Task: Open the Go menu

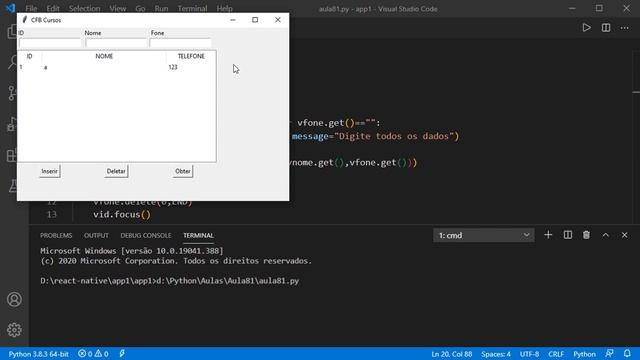Action: point(140,8)
